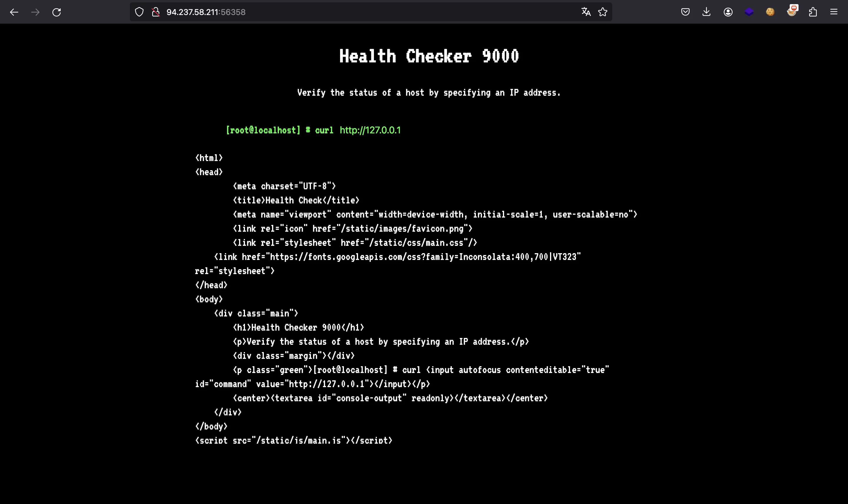Click the '<meta charset="UTF-8">' output line

tap(284, 186)
